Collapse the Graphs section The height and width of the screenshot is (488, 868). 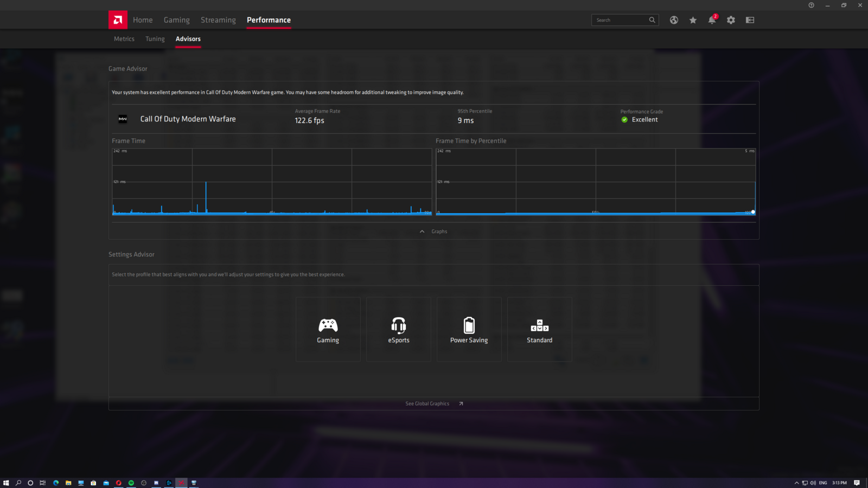pyautogui.click(x=433, y=232)
